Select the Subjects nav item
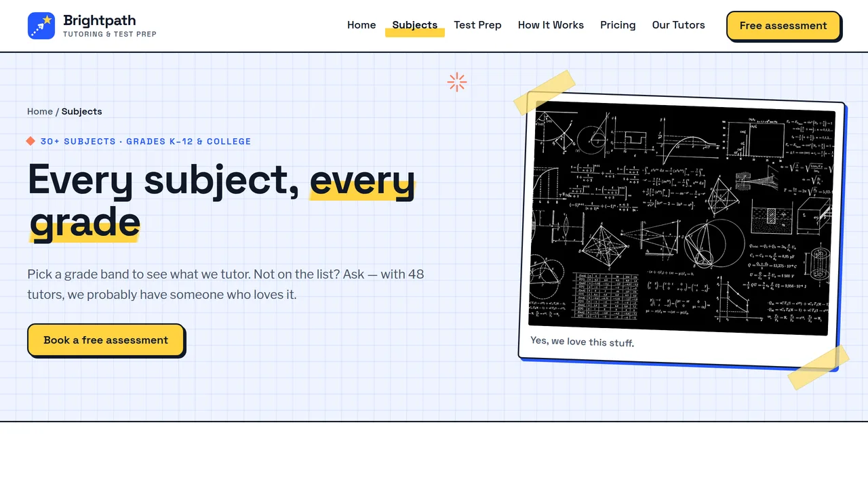 pyautogui.click(x=415, y=25)
